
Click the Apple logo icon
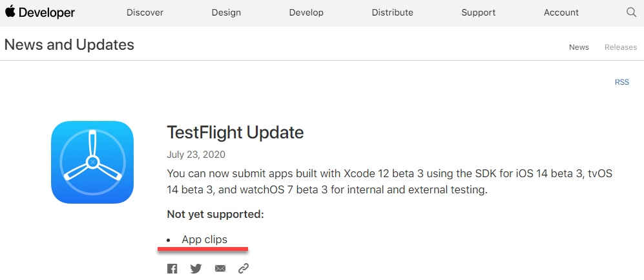coord(10,12)
